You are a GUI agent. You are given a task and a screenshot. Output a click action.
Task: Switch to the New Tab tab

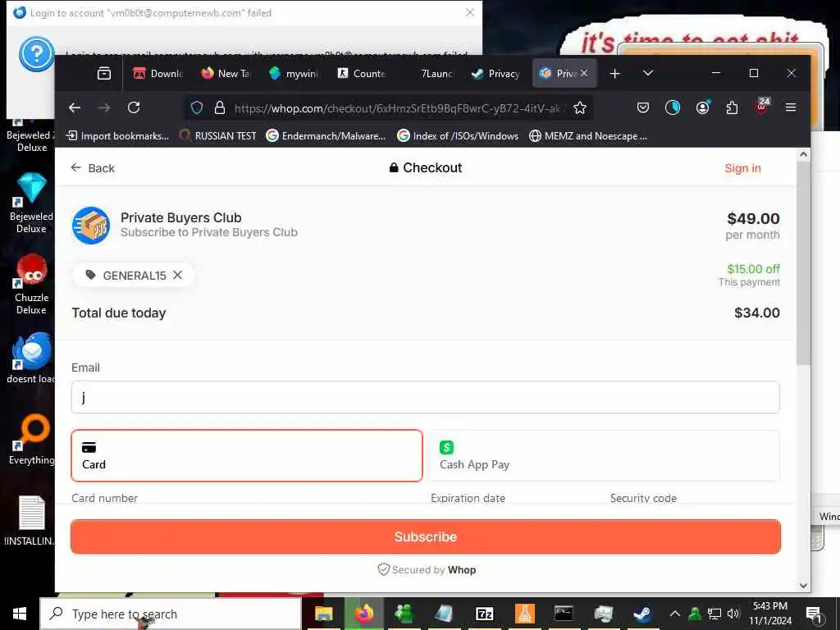point(225,73)
